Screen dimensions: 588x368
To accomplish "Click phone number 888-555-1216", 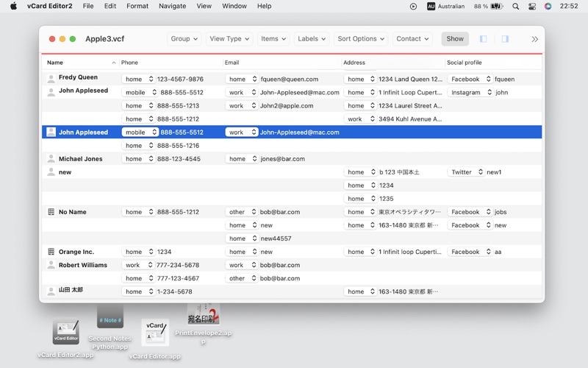I will 178,145.
